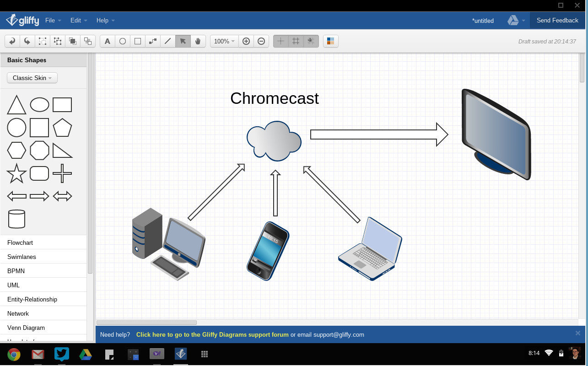This screenshot has height=366, width=588.
Task: Open the File menu
Action: tap(53, 21)
